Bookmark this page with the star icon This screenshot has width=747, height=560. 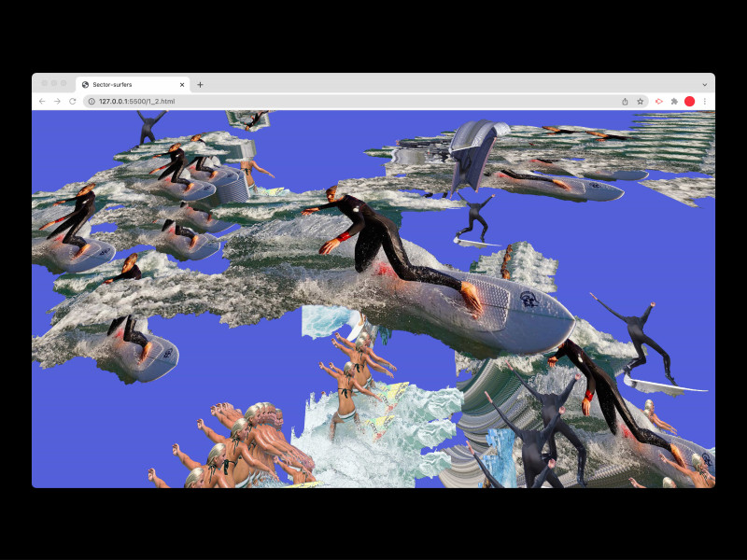pyautogui.click(x=641, y=101)
